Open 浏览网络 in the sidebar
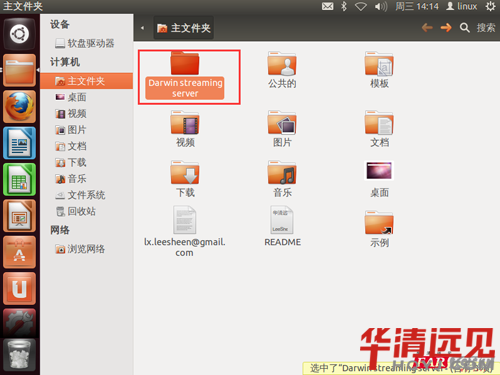Screen dimensions: 500x375 (87, 249)
